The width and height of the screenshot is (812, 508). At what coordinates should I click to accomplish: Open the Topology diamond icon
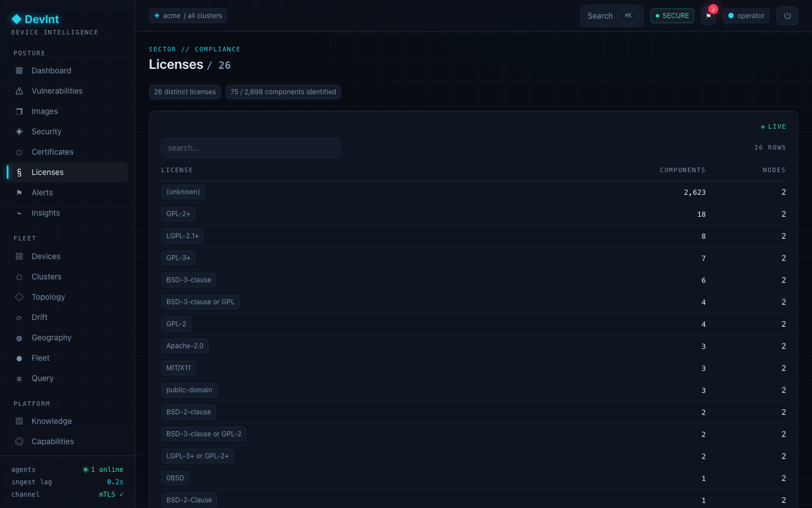pos(19,297)
